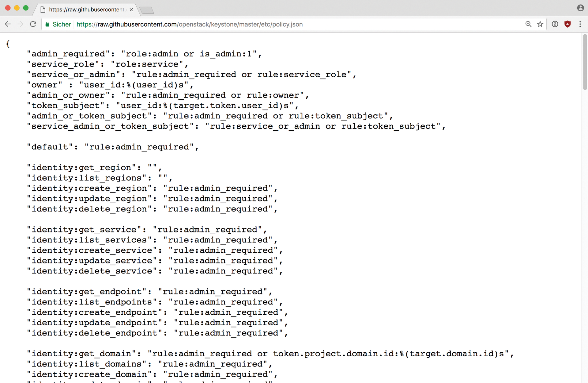Click "identity:delete_endpoint" line

pyautogui.click(x=157, y=333)
